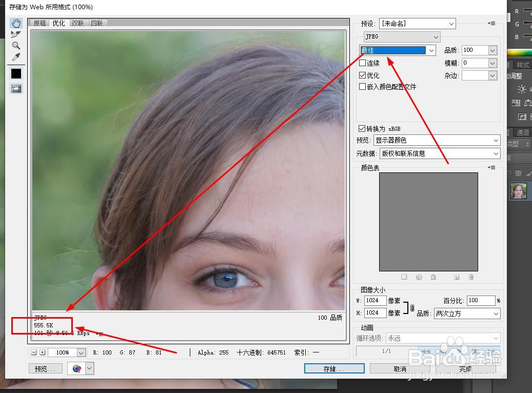
Task: Click the 存储 save button
Action: coord(334,368)
